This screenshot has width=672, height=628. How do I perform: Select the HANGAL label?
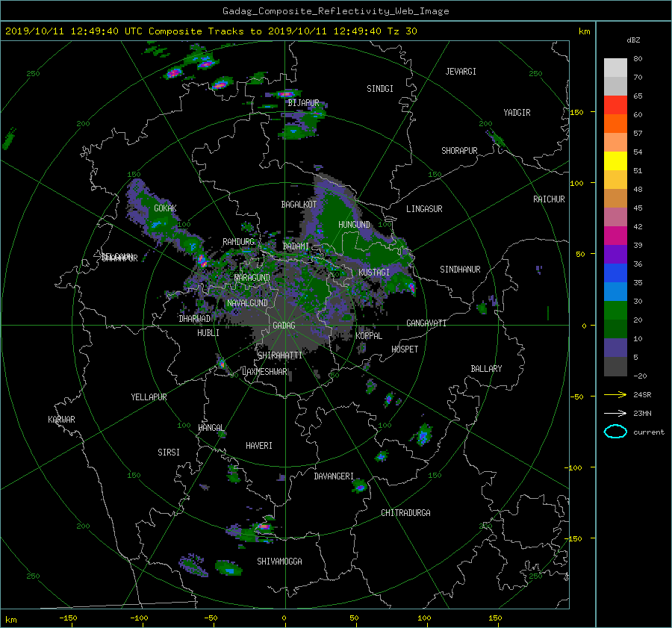pos(211,428)
